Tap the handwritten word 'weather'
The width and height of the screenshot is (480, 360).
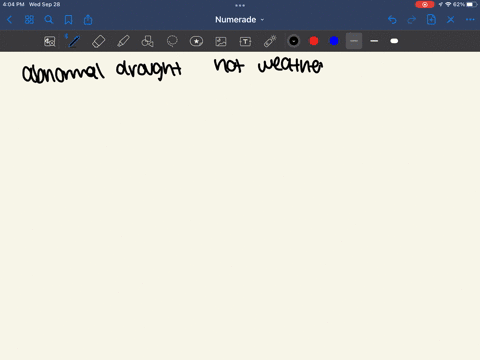pos(291,65)
